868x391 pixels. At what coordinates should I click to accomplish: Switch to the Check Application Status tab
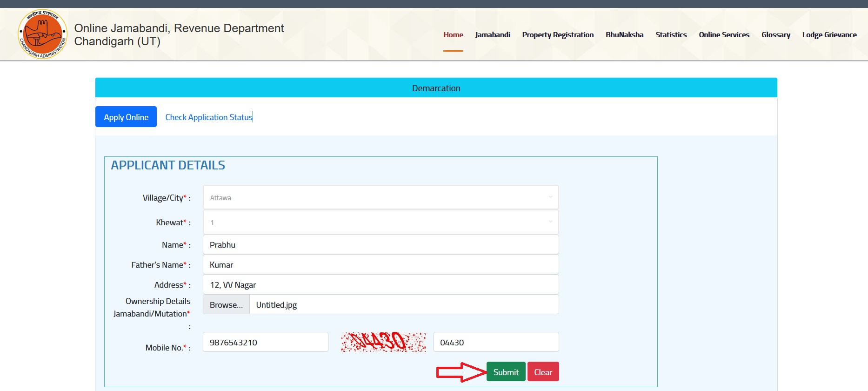[x=209, y=117]
